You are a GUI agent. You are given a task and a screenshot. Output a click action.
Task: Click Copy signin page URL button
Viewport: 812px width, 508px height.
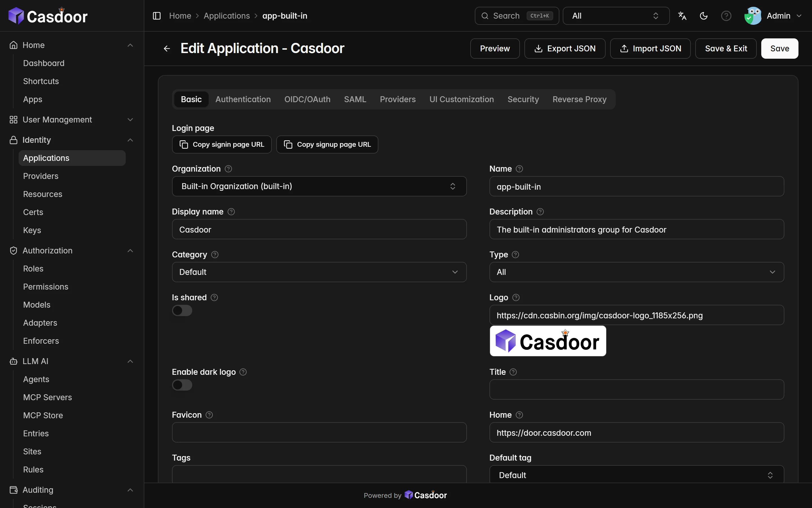[x=222, y=144]
